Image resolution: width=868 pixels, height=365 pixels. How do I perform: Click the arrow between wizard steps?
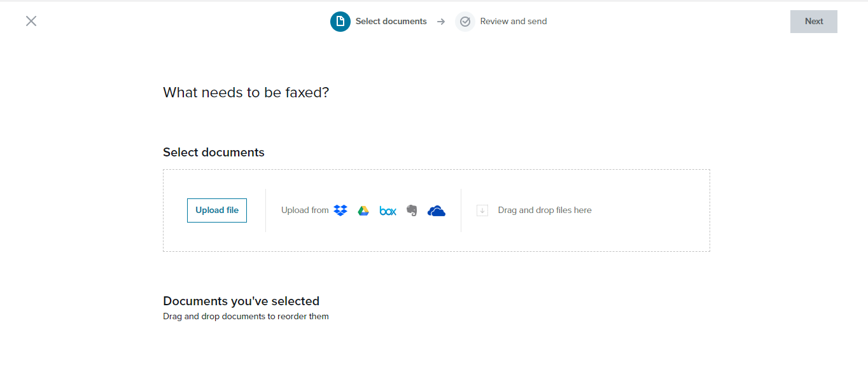(441, 22)
